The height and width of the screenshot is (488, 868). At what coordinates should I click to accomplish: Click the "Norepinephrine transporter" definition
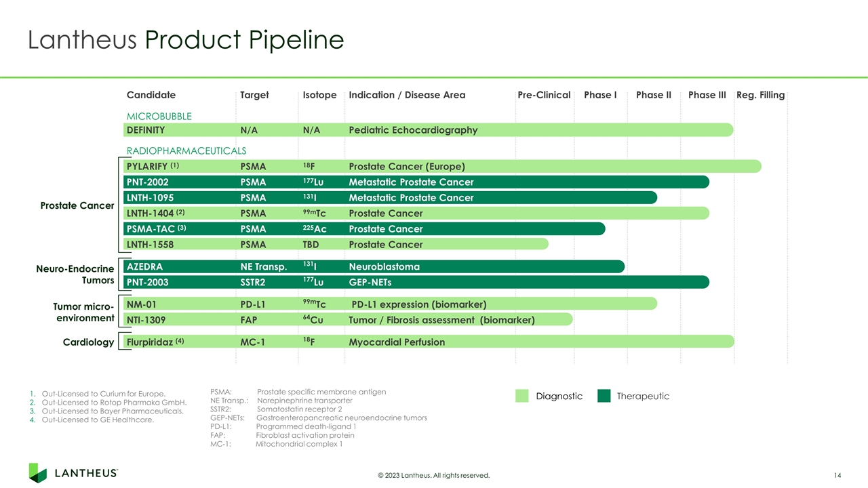point(305,401)
